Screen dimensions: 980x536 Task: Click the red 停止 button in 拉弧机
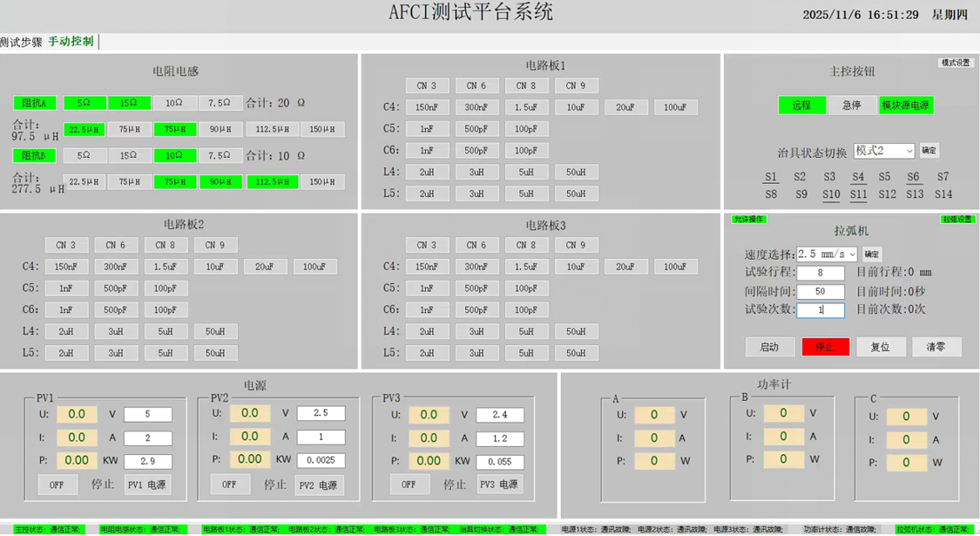tap(825, 347)
